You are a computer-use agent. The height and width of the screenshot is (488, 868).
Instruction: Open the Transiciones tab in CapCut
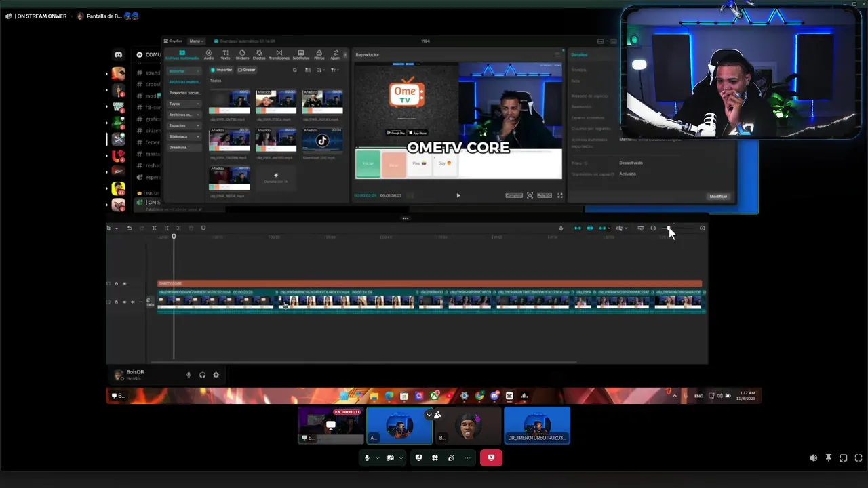coord(279,54)
